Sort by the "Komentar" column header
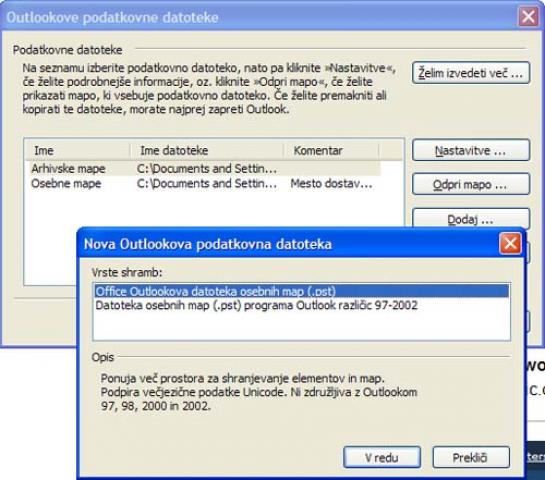The height and width of the screenshot is (480, 545). (x=331, y=150)
